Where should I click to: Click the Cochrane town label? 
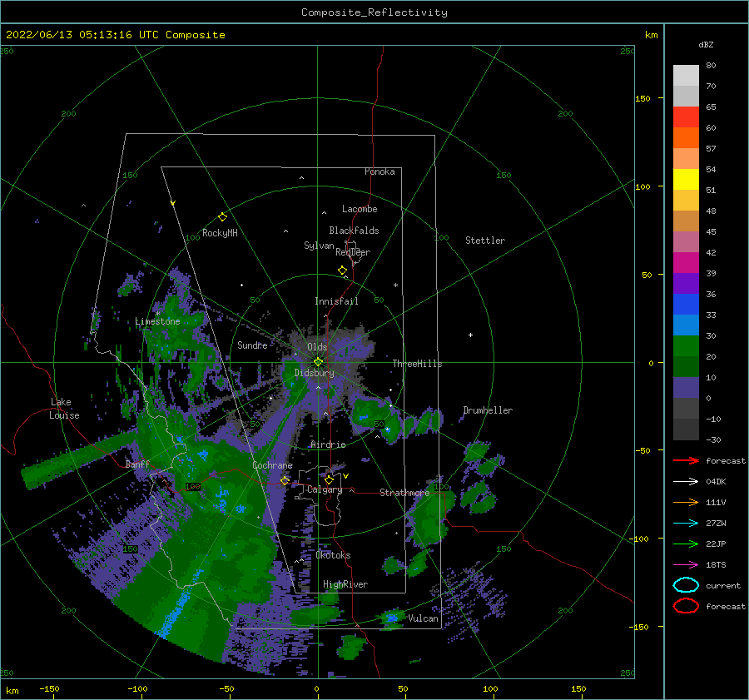[x=272, y=465]
